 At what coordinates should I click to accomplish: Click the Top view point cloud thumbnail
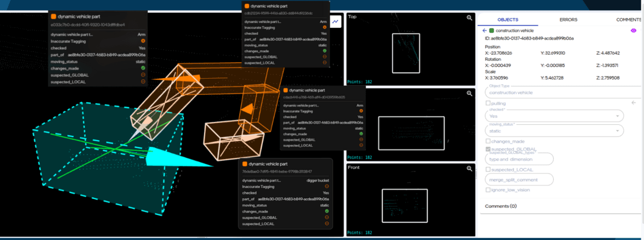pos(411,50)
